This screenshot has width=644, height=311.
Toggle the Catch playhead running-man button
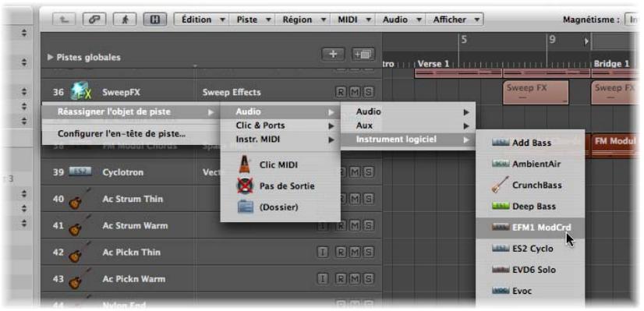125,19
